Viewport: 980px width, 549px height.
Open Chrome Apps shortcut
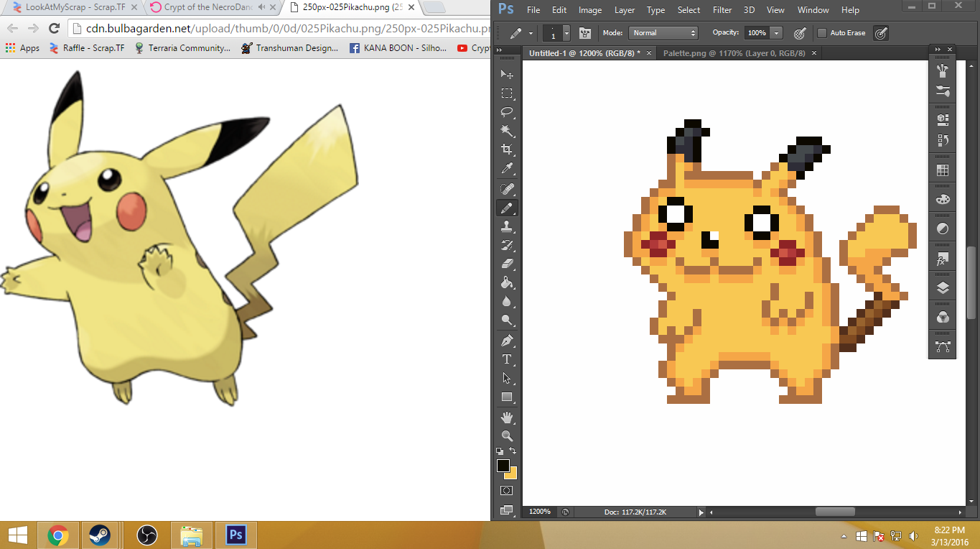tap(22, 48)
